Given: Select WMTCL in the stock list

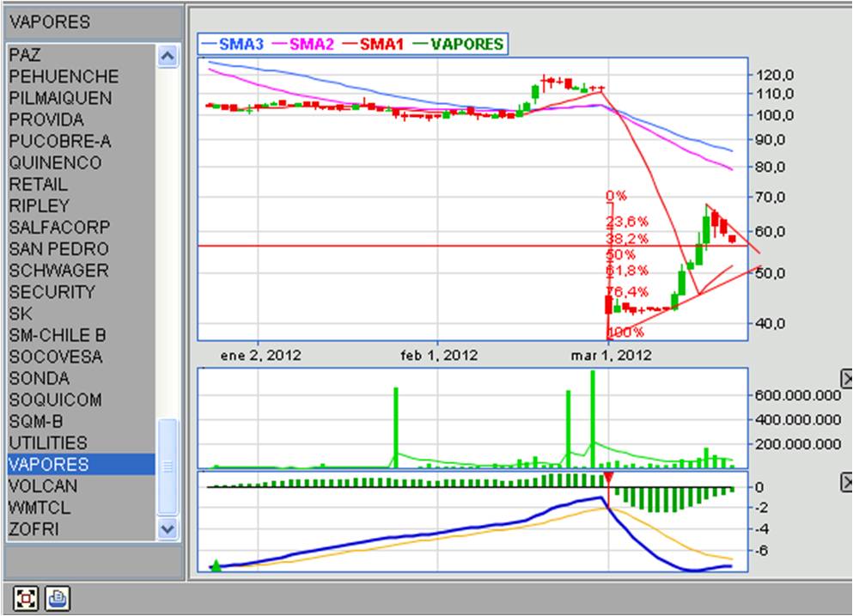Looking at the screenshot, I should click(x=82, y=508).
